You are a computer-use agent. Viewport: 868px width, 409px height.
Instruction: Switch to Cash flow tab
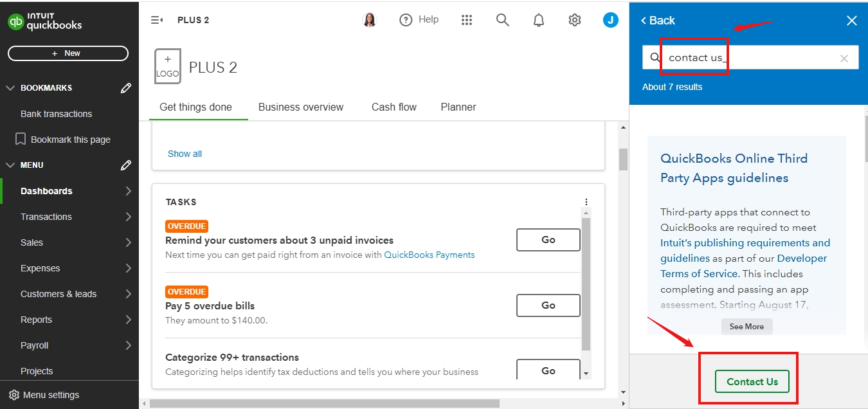(x=394, y=107)
